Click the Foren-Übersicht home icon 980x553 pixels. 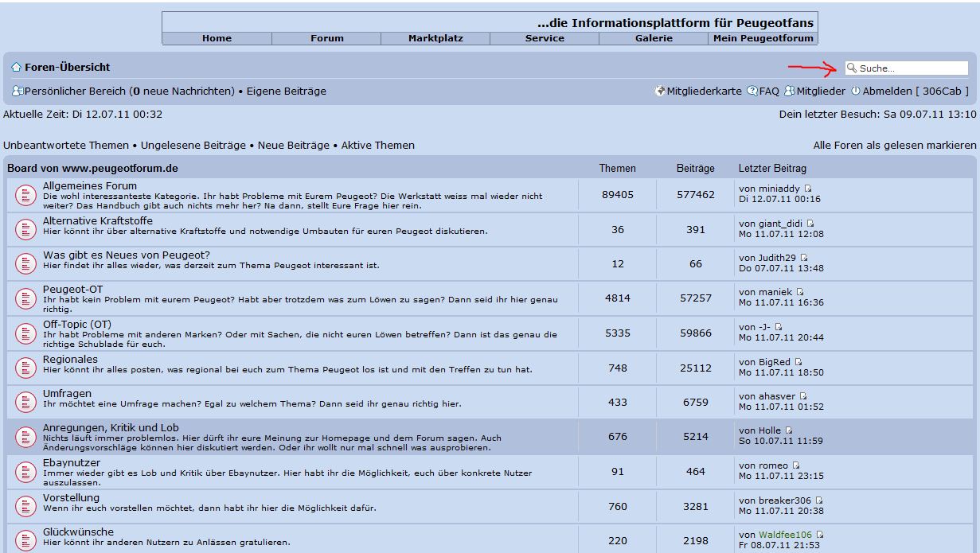point(16,68)
